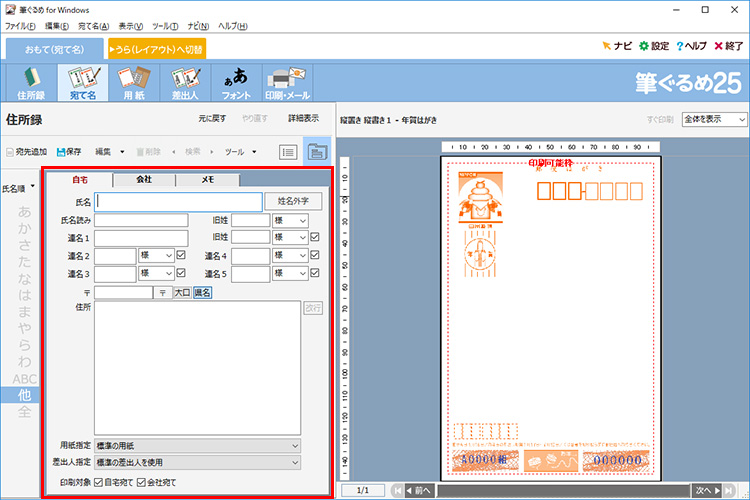Open the 全体を表示 zoom dropdown

[713, 119]
